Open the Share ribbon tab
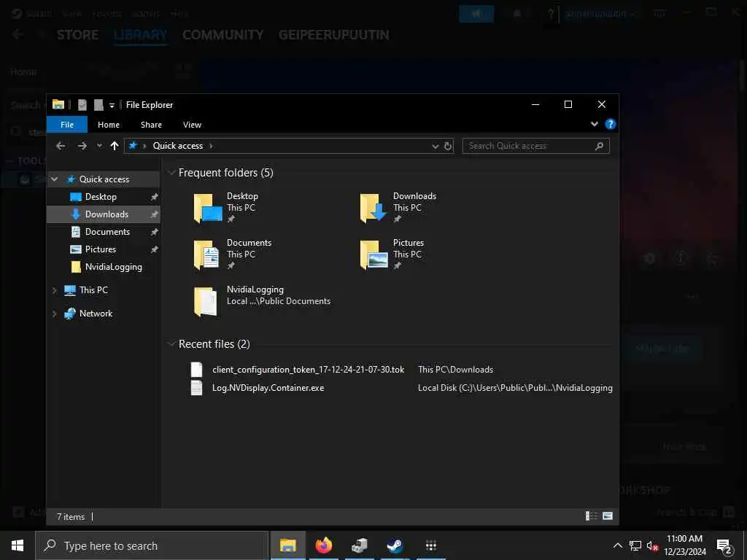Viewport: 747px width, 560px height. 151,125
